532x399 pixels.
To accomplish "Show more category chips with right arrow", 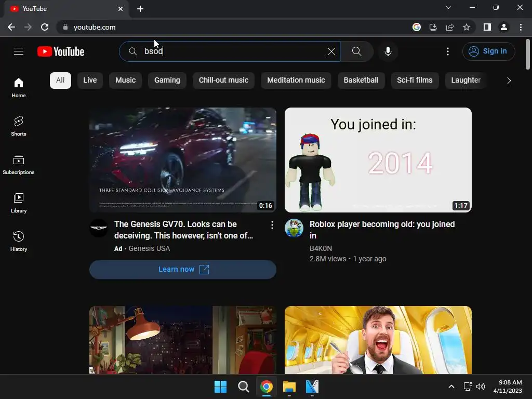I will [x=509, y=81].
